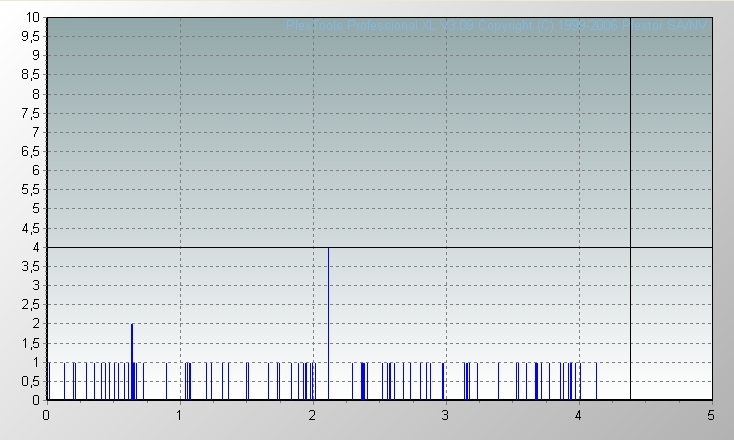The width and height of the screenshot is (734, 440).
Task: Click the Y-axis label 6,5
Action: pos(31,151)
